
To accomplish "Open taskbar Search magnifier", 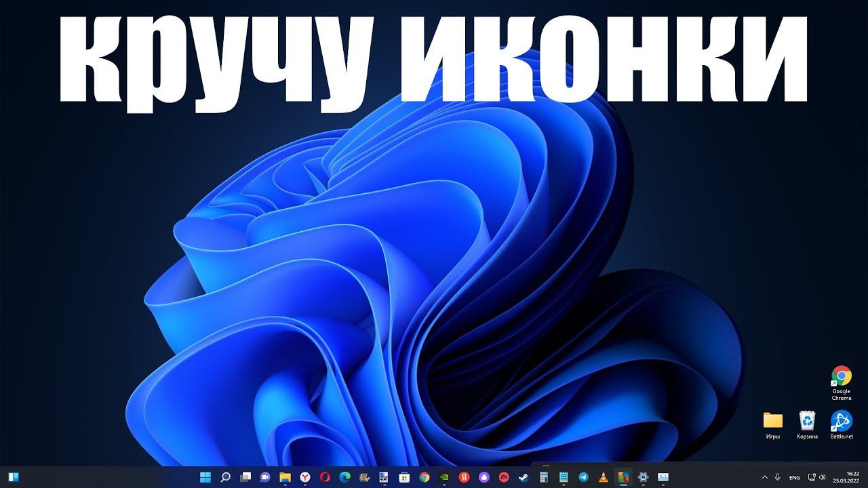I will click(x=226, y=477).
